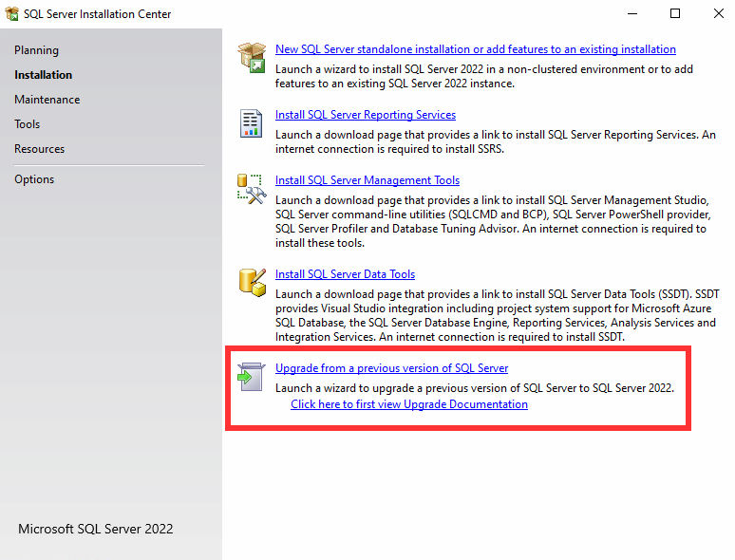Select the Installation section
The height and width of the screenshot is (560, 735).
(x=43, y=75)
